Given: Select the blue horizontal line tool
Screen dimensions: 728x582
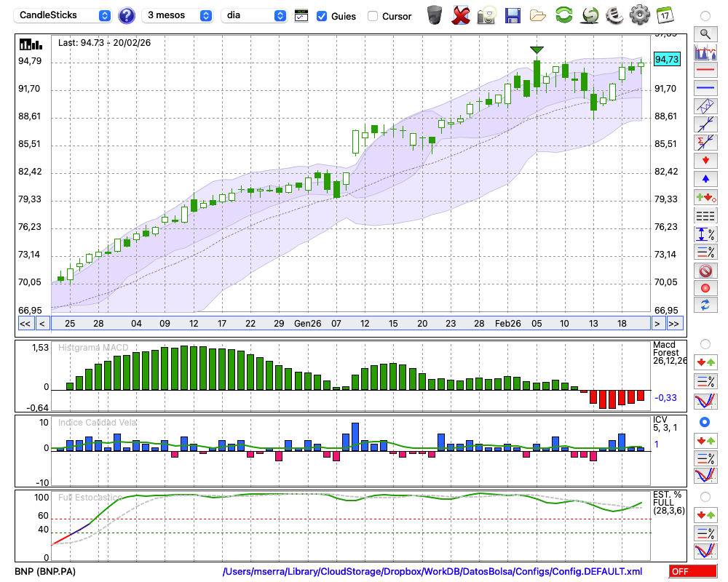Looking at the screenshot, I should (705, 88).
